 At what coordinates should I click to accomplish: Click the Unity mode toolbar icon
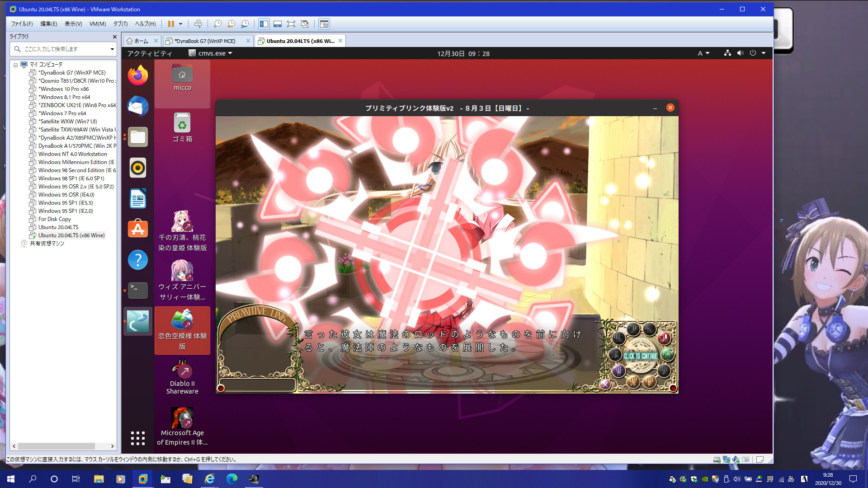[x=305, y=24]
